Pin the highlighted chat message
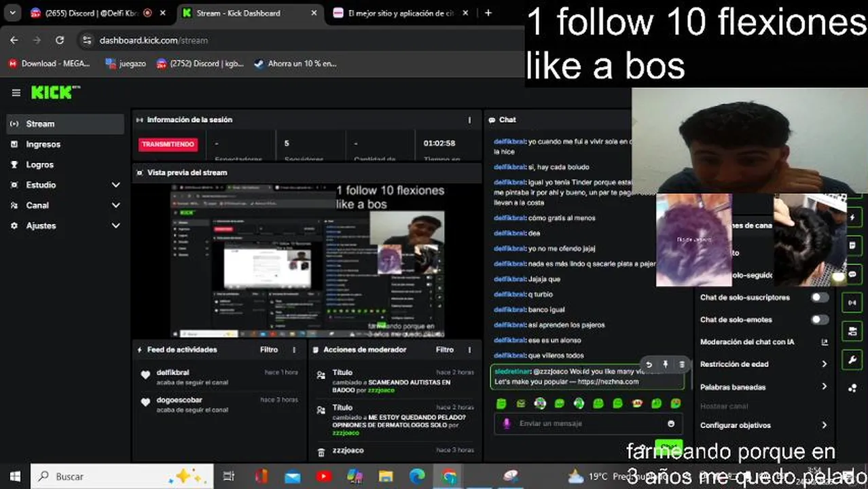The image size is (868, 489). click(666, 365)
